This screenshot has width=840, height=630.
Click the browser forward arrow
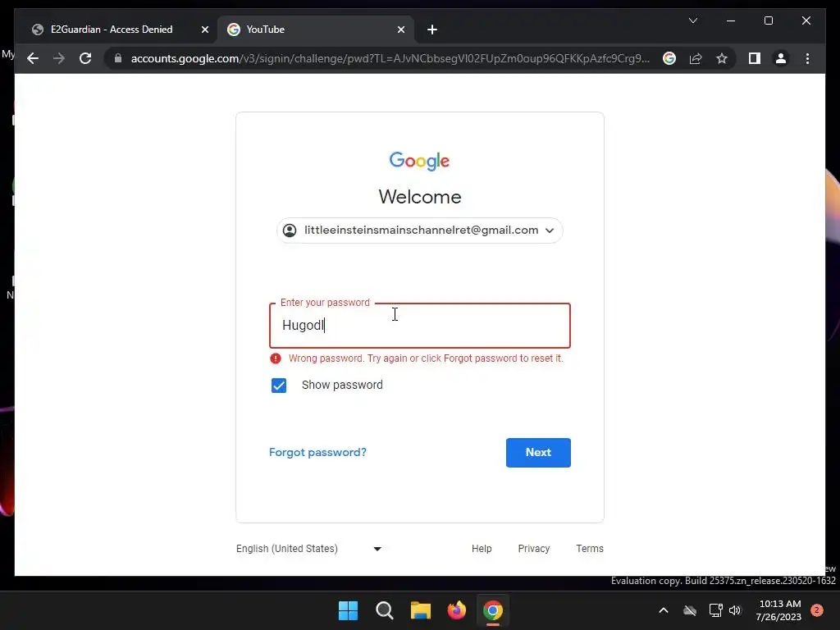point(59,58)
